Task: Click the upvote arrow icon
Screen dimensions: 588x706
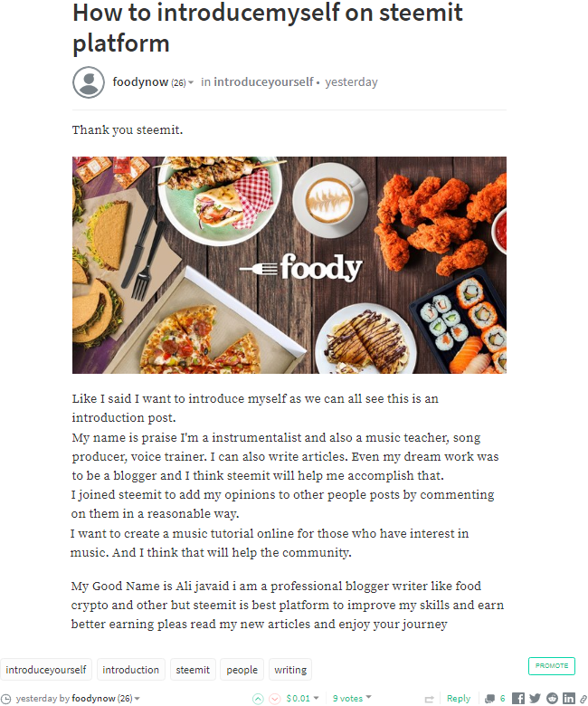Action: click(259, 698)
